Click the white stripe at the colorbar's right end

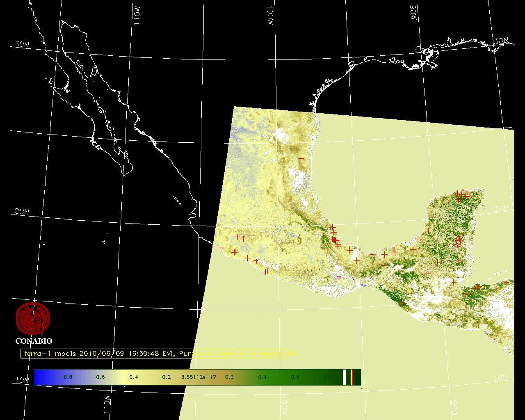[345, 377]
